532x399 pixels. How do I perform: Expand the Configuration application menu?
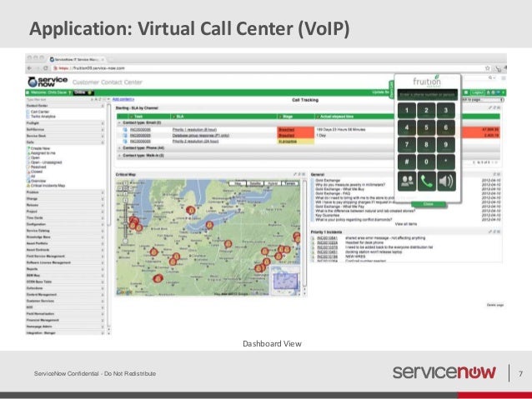pyautogui.click(x=65, y=224)
